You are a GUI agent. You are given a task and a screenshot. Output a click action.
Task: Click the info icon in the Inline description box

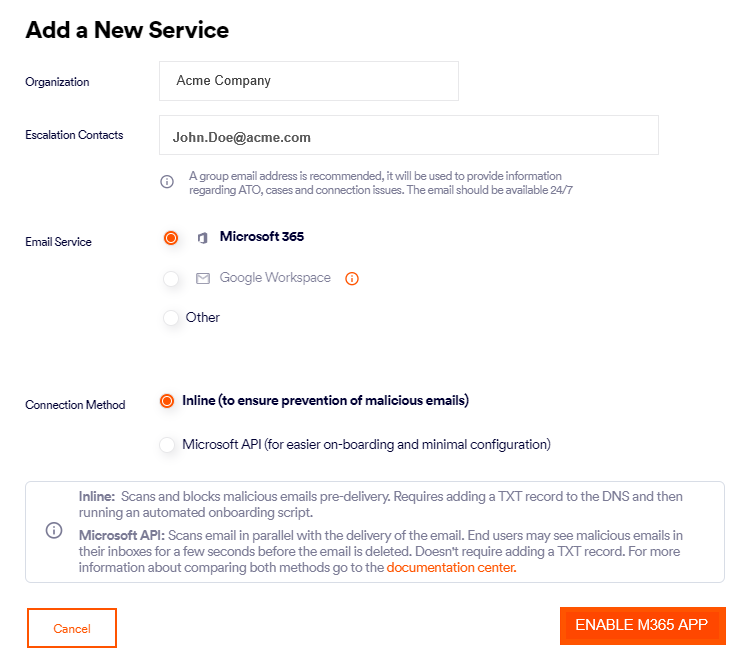(54, 531)
